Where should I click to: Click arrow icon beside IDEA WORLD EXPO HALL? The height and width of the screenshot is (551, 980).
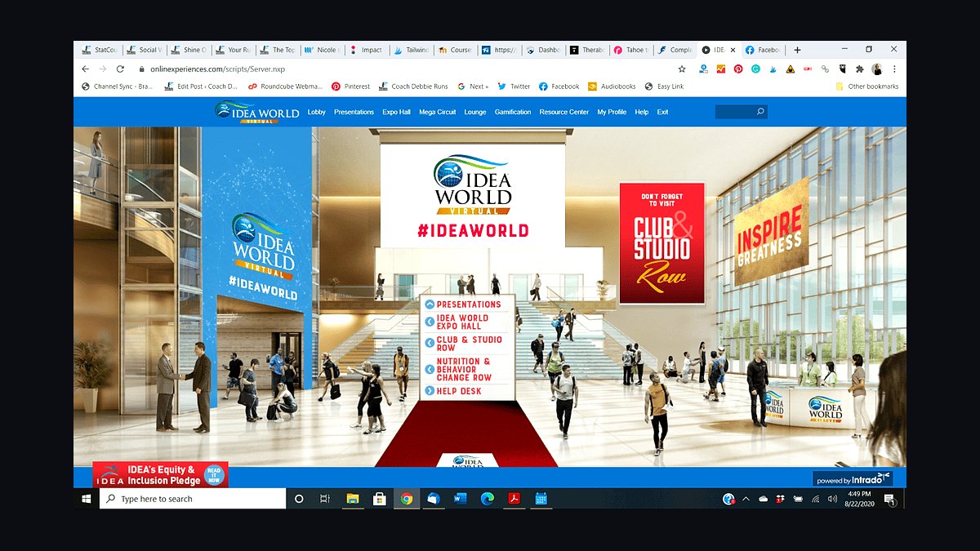430,322
